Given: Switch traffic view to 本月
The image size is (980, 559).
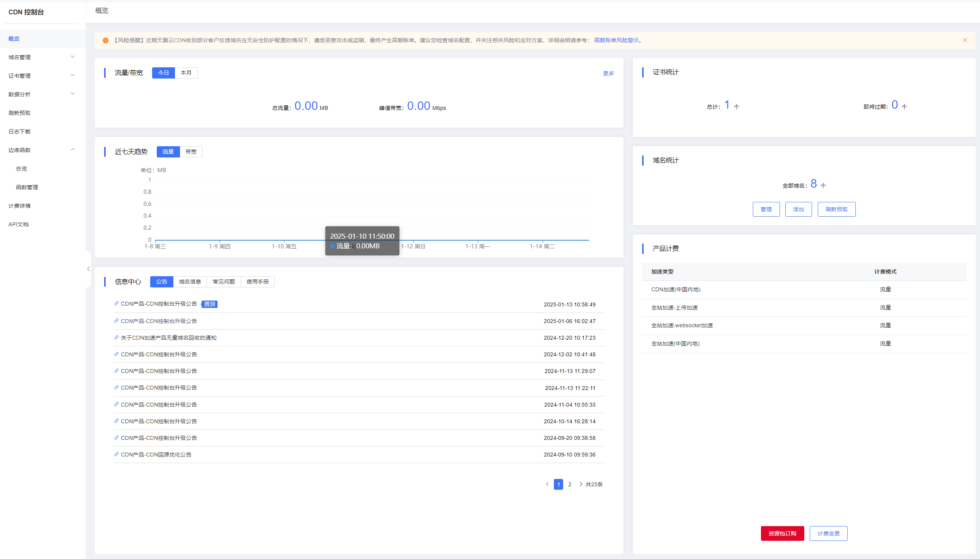Looking at the screenshot, I should coord(186,73).
